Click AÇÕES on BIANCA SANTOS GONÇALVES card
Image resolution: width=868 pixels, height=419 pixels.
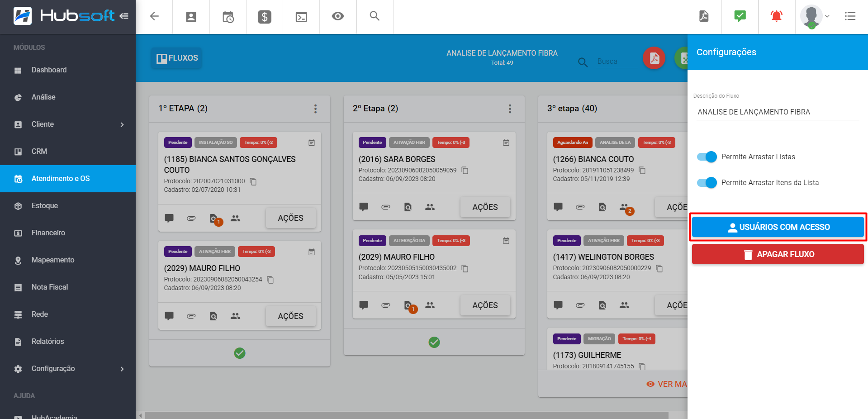290,218
